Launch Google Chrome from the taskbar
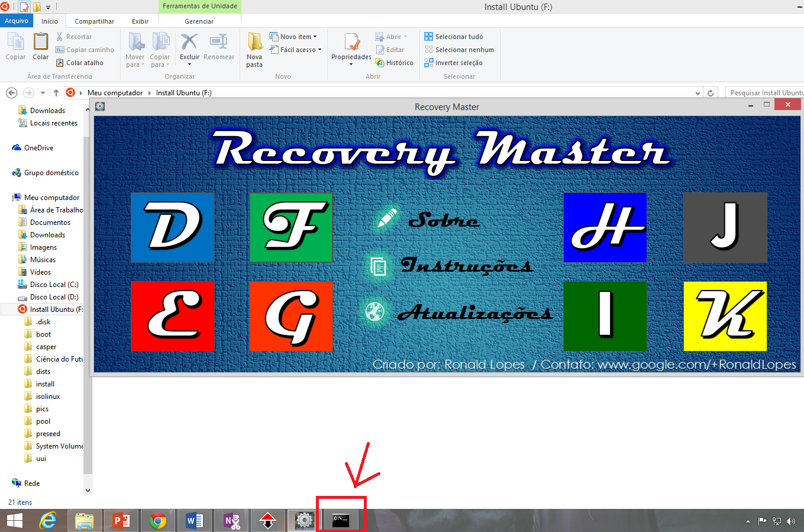 click(x=158, y=521)
